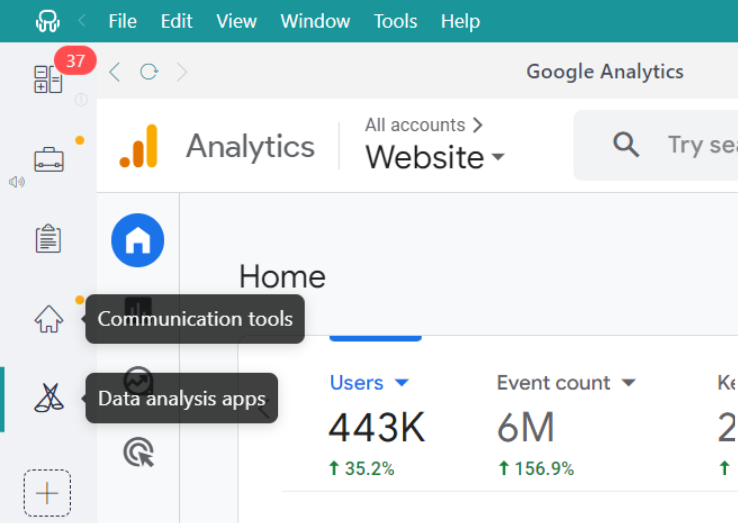Click the app logo in the title bar
This screenshot has width=738, height=523.
(48, 21)
